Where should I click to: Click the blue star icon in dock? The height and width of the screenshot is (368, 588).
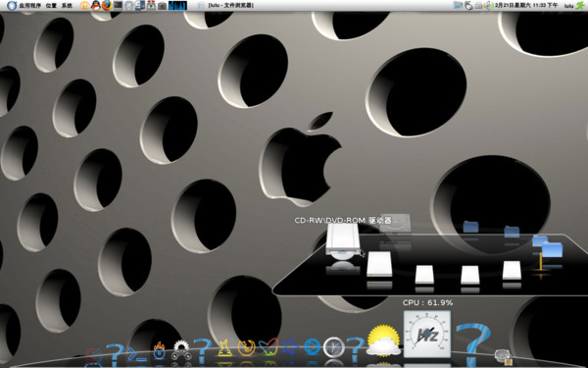(x=289, y=347)
